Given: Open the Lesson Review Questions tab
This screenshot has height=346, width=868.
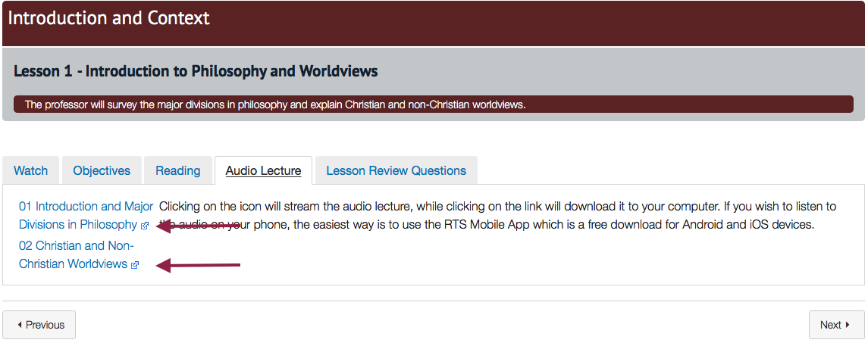Looking at the screenshot, I should pos(396,170).
